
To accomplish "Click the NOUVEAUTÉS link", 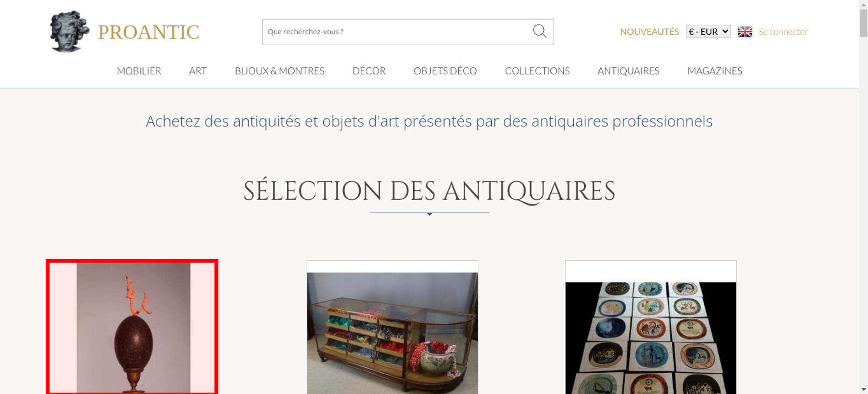I will [649, 32].
